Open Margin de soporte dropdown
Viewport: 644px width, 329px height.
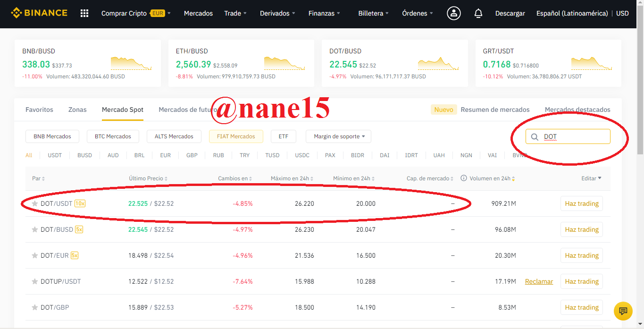tap(338, 136)
